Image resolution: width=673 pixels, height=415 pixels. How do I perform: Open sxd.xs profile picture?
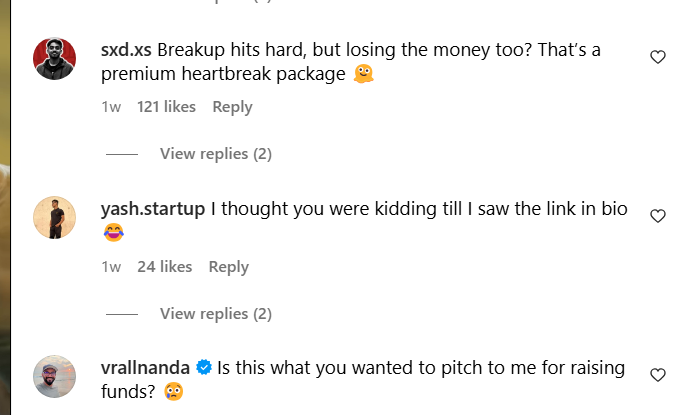(55, 58)
